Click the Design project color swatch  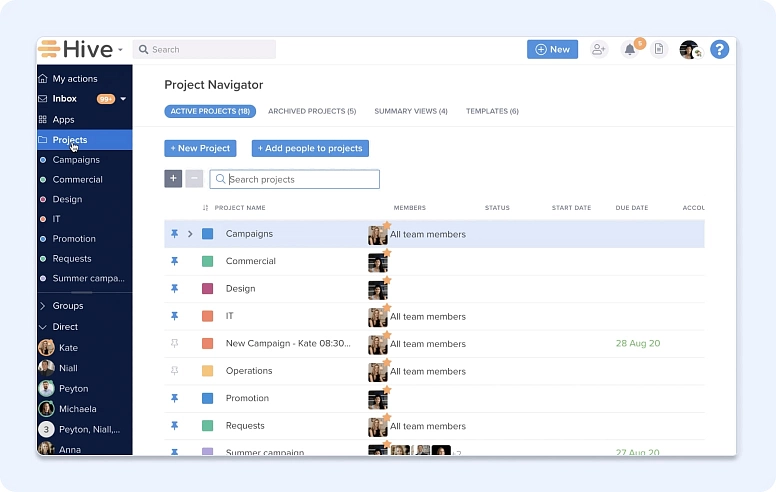(x=207, y=289)
